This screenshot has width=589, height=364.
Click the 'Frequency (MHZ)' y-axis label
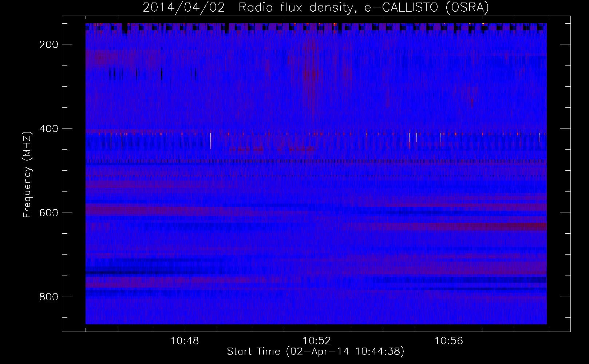27,174
